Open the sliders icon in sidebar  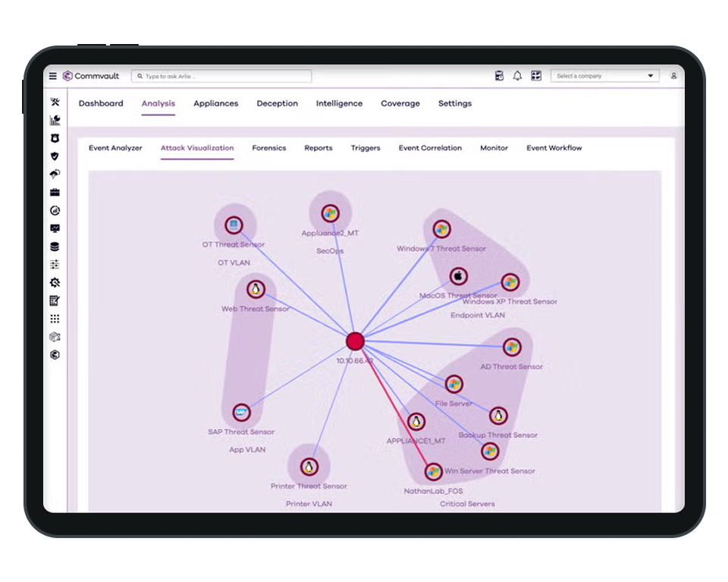(x=55, y=265)
